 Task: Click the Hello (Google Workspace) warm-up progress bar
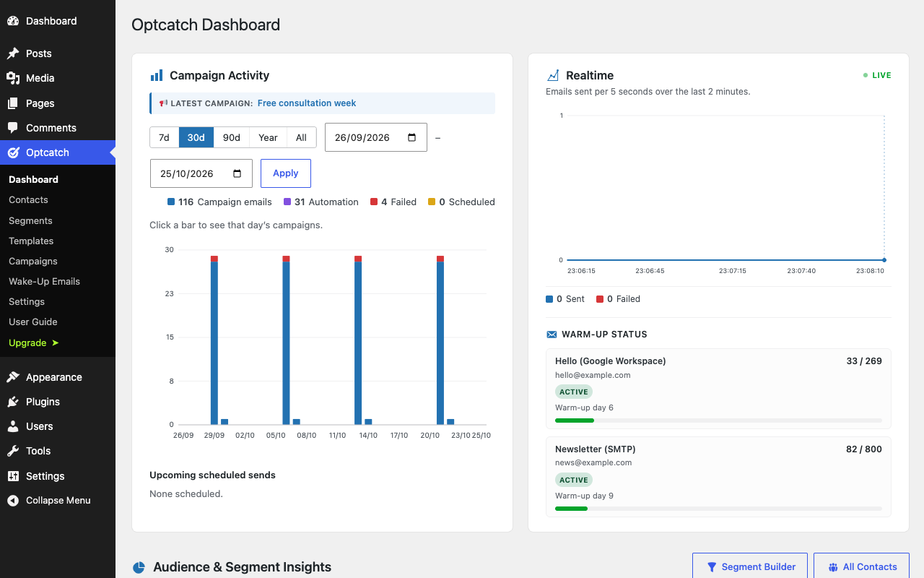(718, 420)
